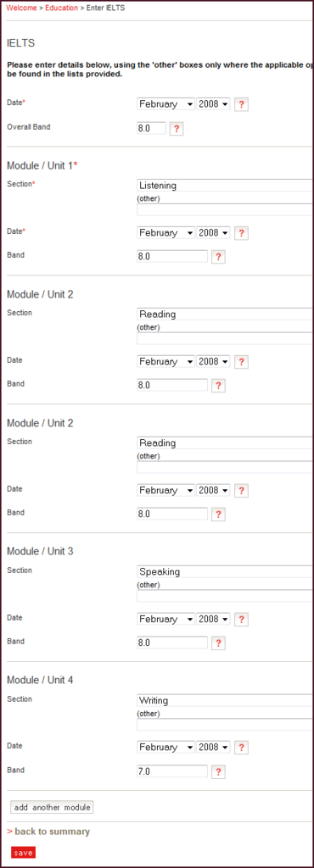
Task: Expand Listening Section dropdown
Action: click(x=225, y=186)
